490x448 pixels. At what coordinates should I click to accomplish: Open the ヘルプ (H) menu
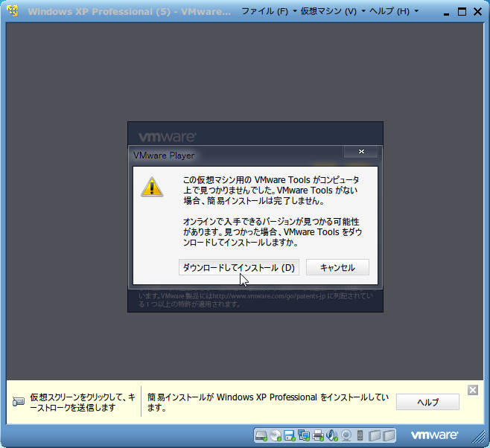tap(389, 12)
